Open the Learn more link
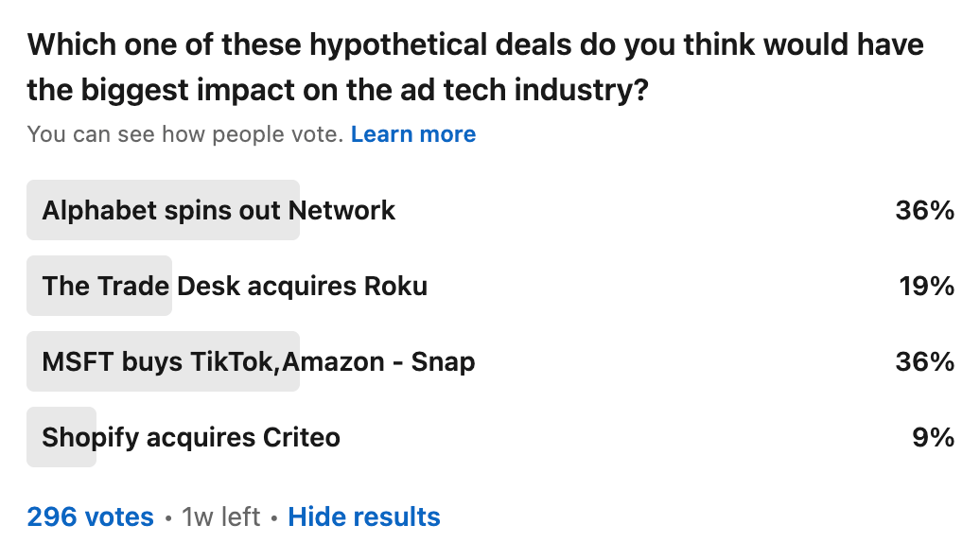The image size is (980, 560). pyautogui.click(x=413, y=134)
